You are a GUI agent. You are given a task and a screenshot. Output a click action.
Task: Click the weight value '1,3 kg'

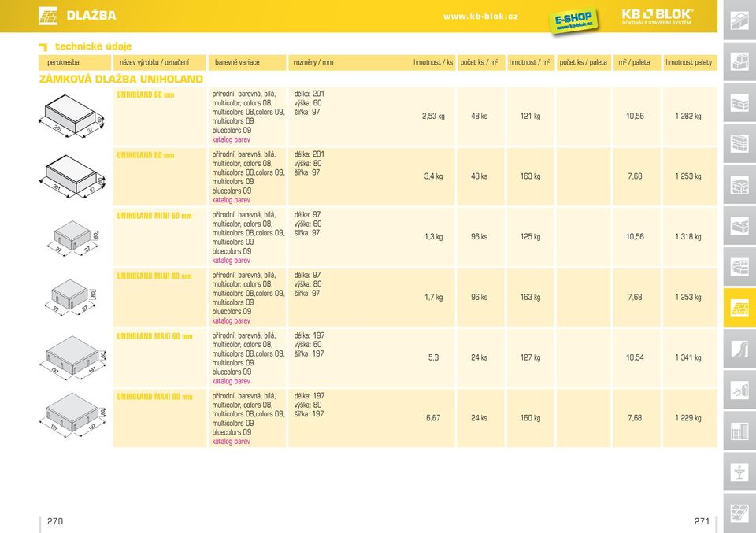433,237
